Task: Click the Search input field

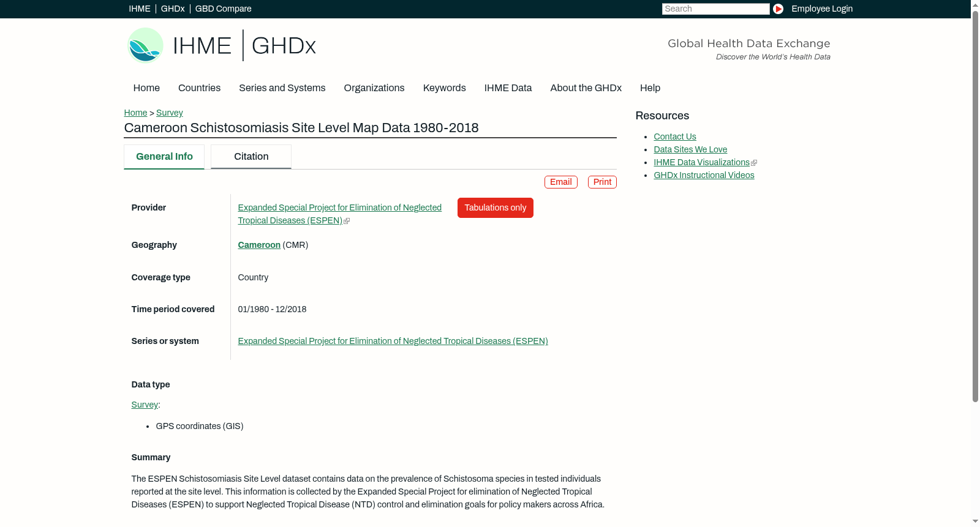Action: (715, 9)
